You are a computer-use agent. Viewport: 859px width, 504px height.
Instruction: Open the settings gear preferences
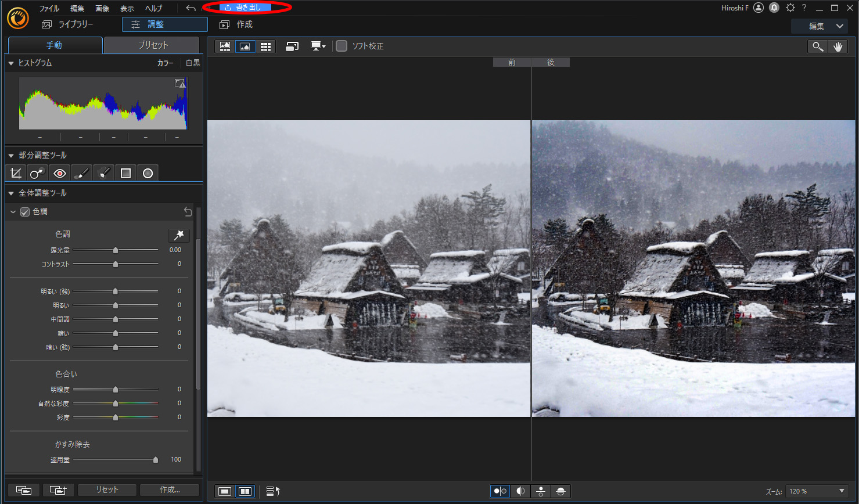coord(790,8)
